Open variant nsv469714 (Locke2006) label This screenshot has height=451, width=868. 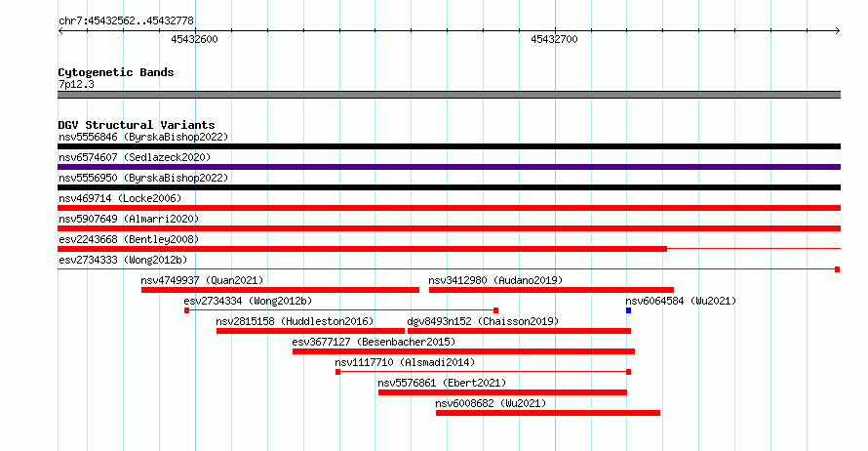pos(120,198)
